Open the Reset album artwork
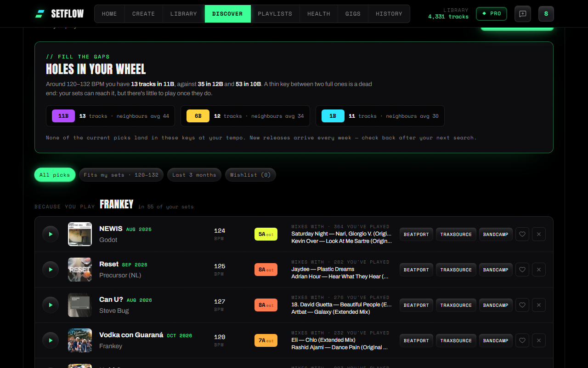The width and height of the screenshot is (588, 368). (x=80, y=270)
